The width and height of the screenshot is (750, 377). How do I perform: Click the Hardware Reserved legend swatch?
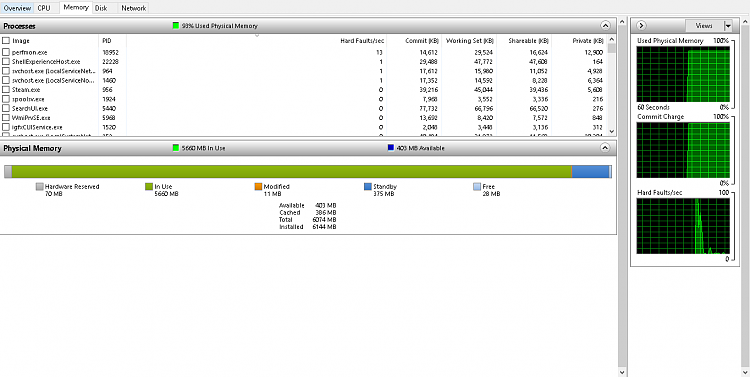click(40, 187)
